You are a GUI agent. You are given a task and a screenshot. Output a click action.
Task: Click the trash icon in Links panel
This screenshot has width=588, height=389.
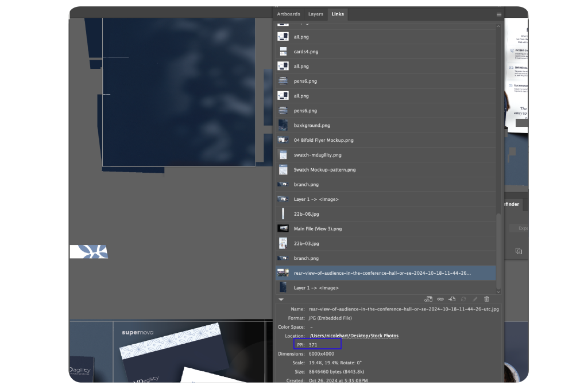coord(487,299)
